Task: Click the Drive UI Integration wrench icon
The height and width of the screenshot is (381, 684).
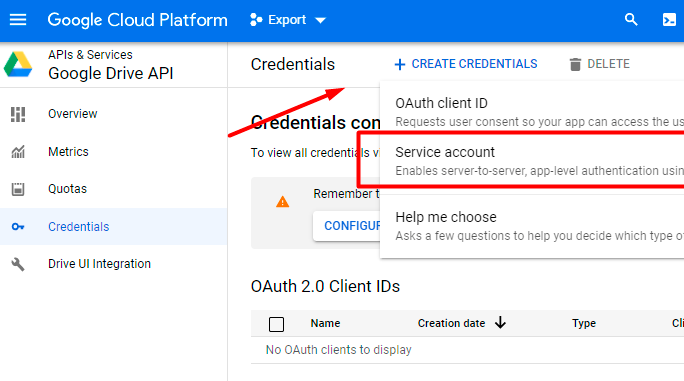Action: click(x=18, y=264)
